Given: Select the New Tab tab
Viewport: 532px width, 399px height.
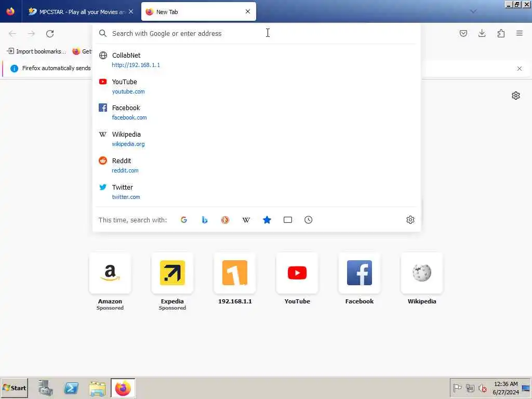Looking at the screenshot, I should tap(198, 12).
